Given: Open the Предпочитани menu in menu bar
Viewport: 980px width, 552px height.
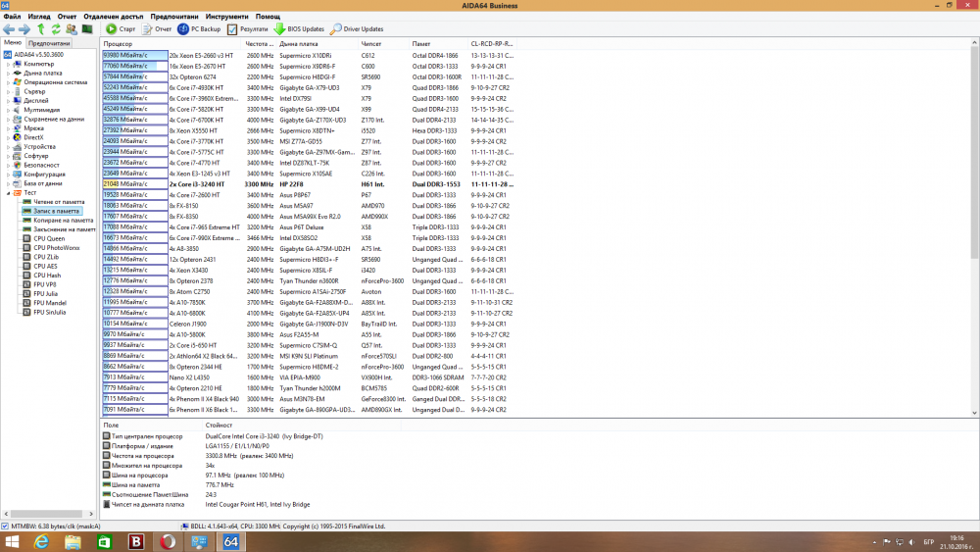Looking at the screenshot, I should coord(174,17).
